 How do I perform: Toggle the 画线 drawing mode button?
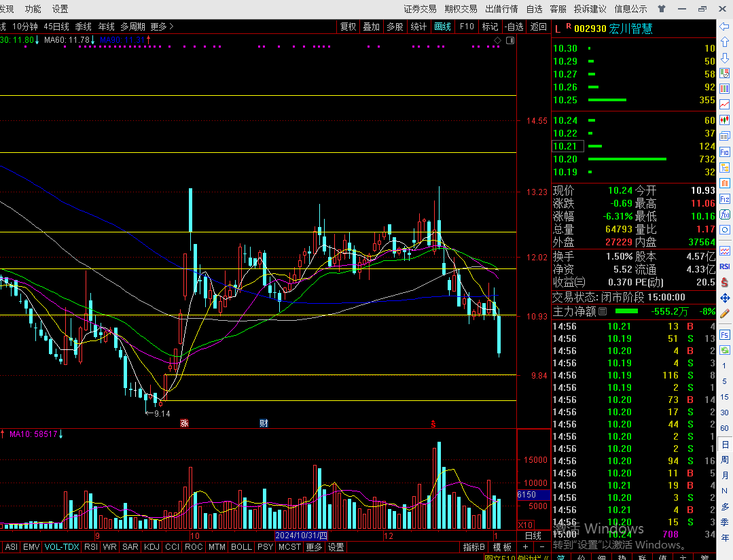click(x=443, y=27)
